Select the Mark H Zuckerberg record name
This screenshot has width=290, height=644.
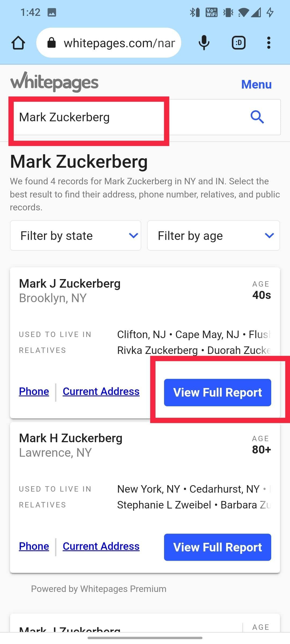pos(71,438)
